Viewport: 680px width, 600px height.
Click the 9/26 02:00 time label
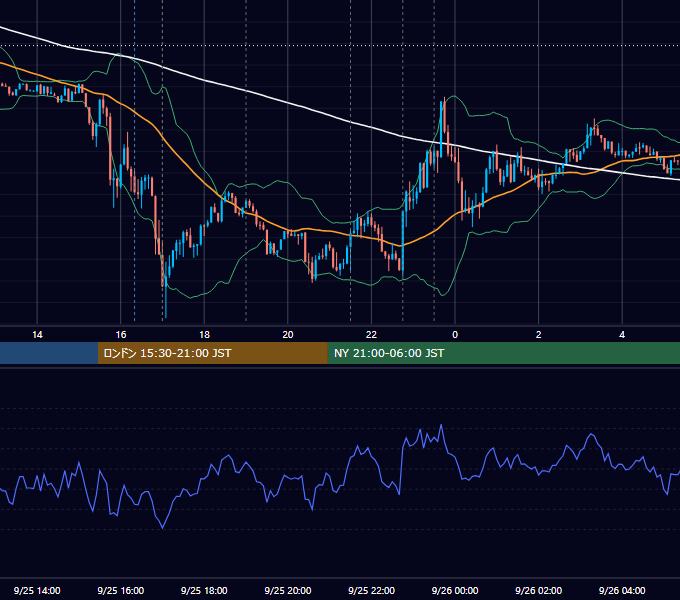pyautogui.click(x=539, y=590)
